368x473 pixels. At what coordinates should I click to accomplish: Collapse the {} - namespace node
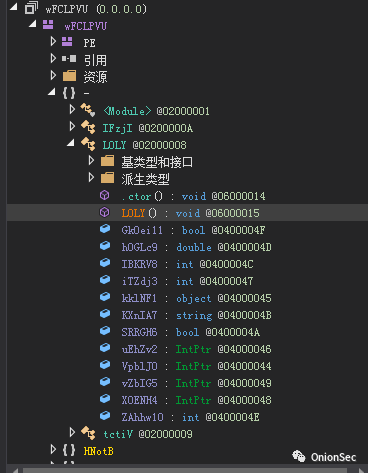point(52,92)
